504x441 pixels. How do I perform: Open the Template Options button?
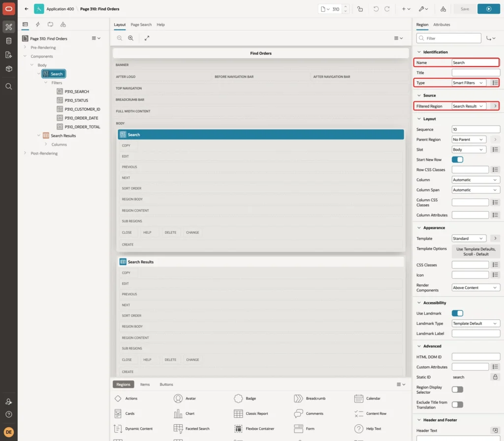pos(476,252)
